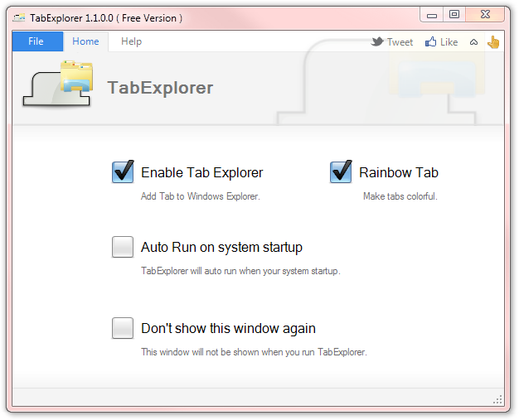Uncheck the Rainbow Tab checkbox

click(x=341, y=171)
